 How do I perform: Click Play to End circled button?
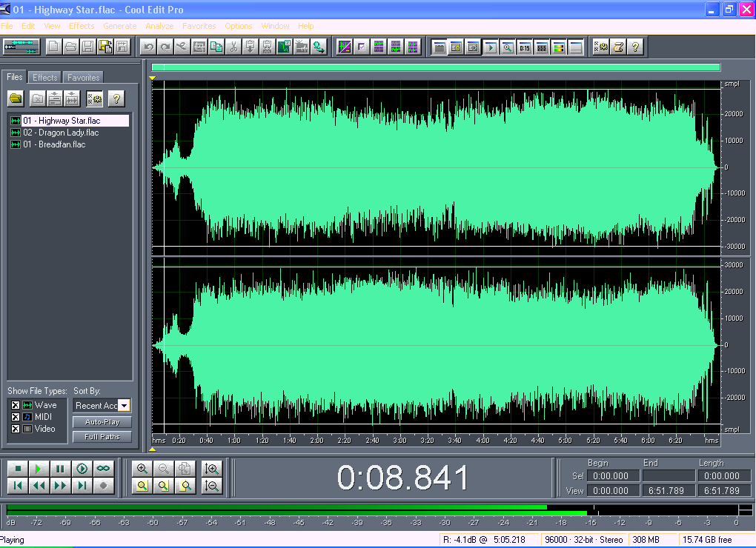[82, 469]
